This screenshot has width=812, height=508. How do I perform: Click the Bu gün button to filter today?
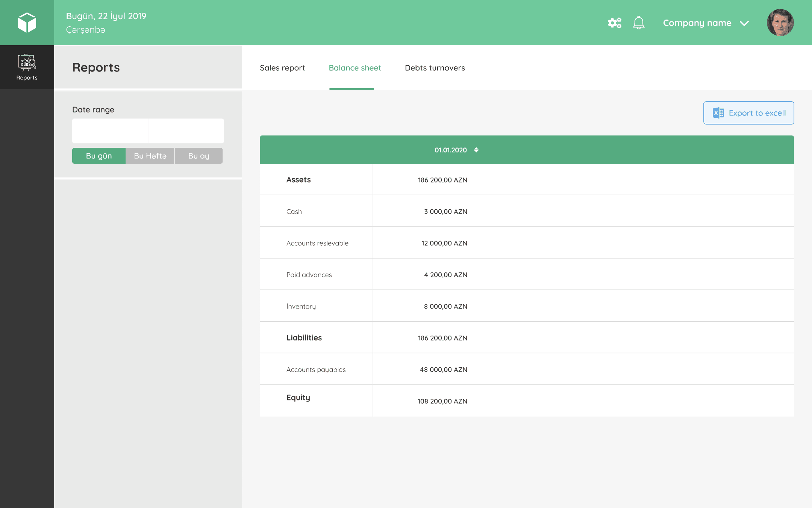99,156
